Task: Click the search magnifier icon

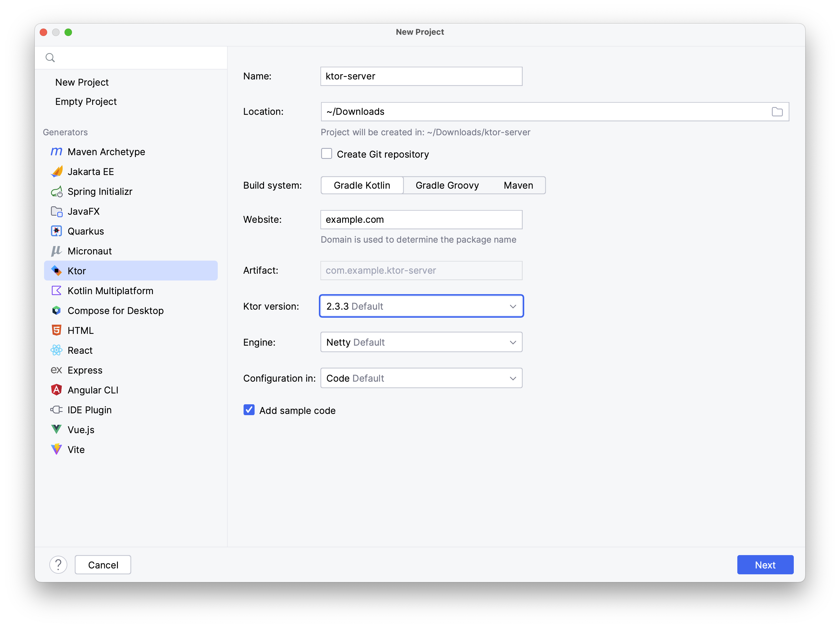Action: [x=50, y=57]
